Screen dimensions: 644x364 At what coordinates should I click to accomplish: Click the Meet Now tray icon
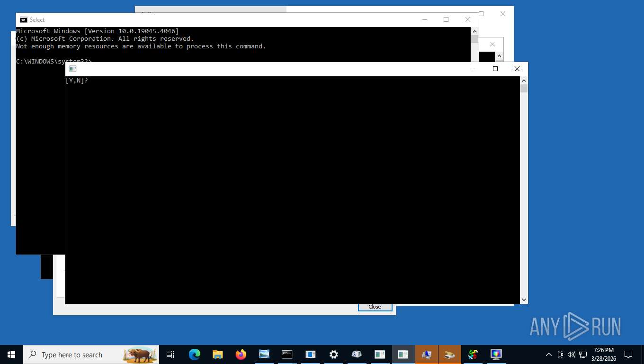[x=560, y=355]
